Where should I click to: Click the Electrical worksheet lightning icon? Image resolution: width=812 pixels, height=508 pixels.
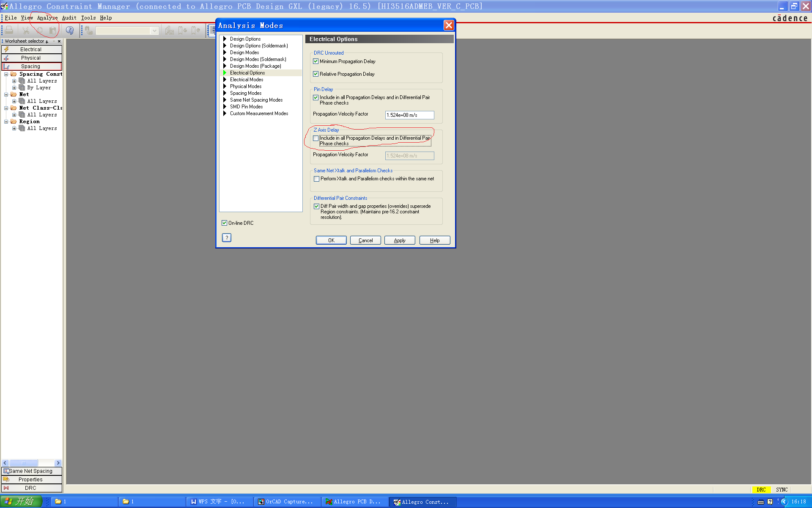coord(6,50)
